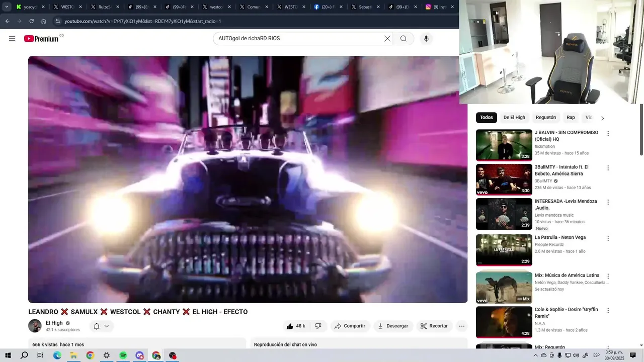Screen dimensions: 644x362
Task: Open the browser home icon
Action: click(44, 21)
